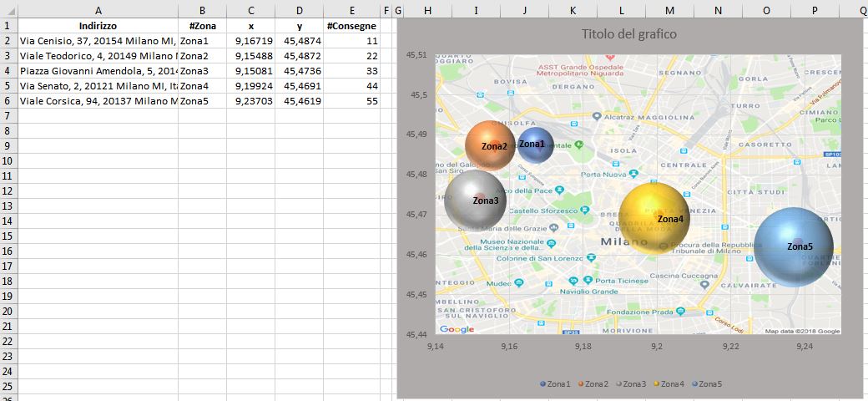
Task: Select row 1 header
Action: [8, 25]
